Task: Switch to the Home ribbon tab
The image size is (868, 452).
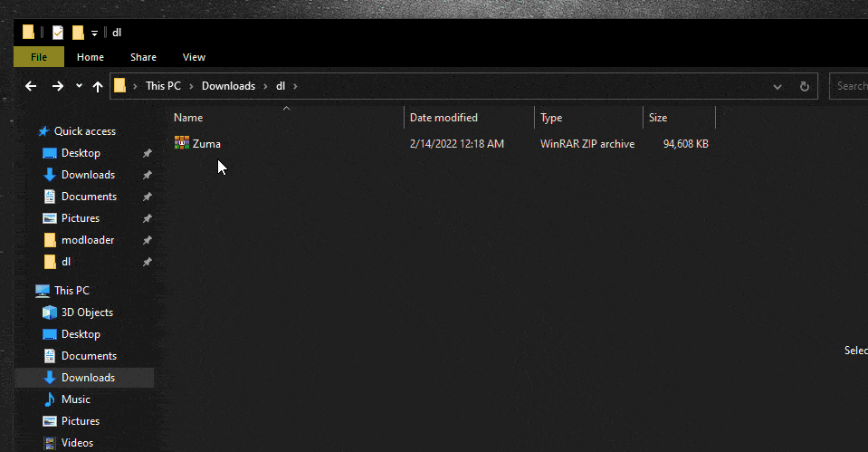Action: 91,57
